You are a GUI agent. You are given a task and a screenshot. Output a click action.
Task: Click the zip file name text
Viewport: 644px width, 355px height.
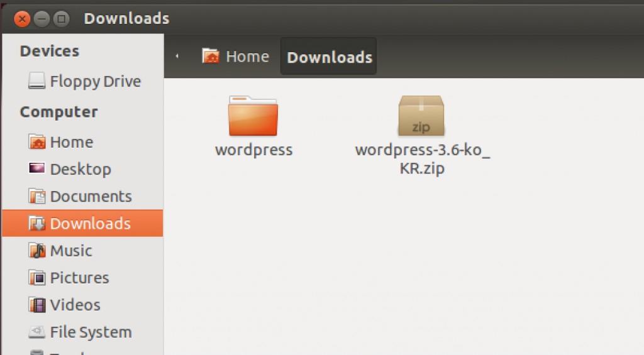422,159
